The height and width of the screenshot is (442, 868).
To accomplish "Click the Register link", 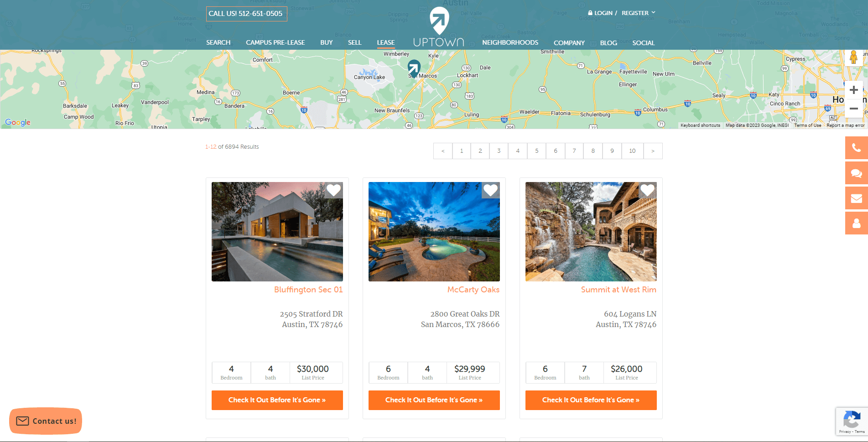I will coord(635,13).
